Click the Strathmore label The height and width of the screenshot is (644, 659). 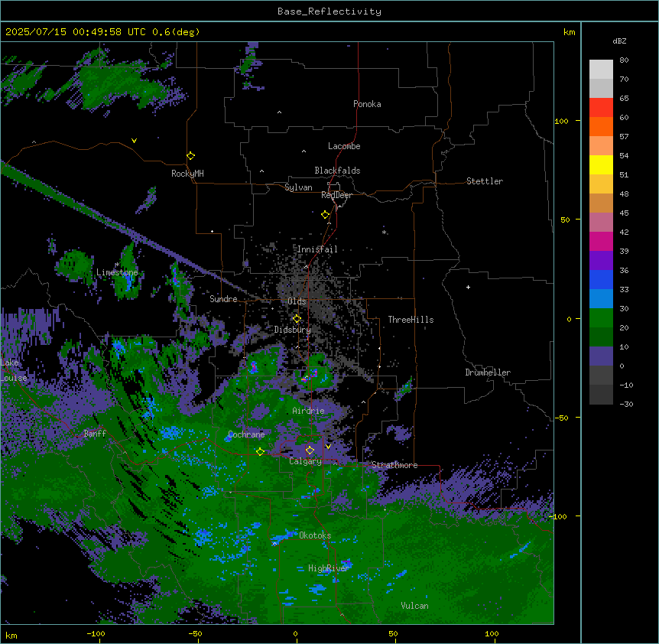click(x=394, y=465)
